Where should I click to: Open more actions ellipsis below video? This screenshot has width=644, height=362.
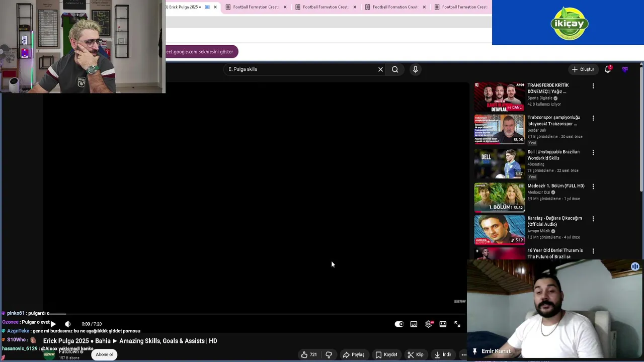(464, 354)
